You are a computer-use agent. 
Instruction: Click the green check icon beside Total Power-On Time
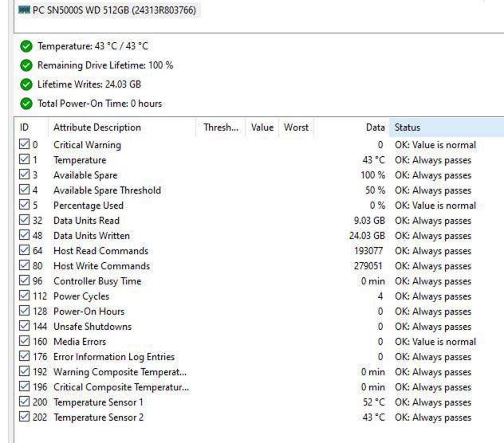coord(26,104)
